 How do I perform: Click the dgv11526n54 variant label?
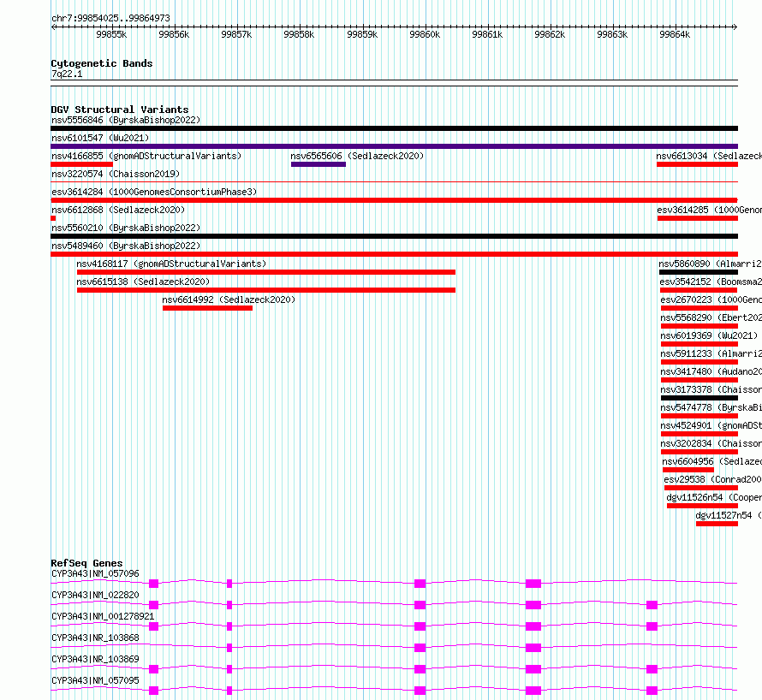pos(694,497)
